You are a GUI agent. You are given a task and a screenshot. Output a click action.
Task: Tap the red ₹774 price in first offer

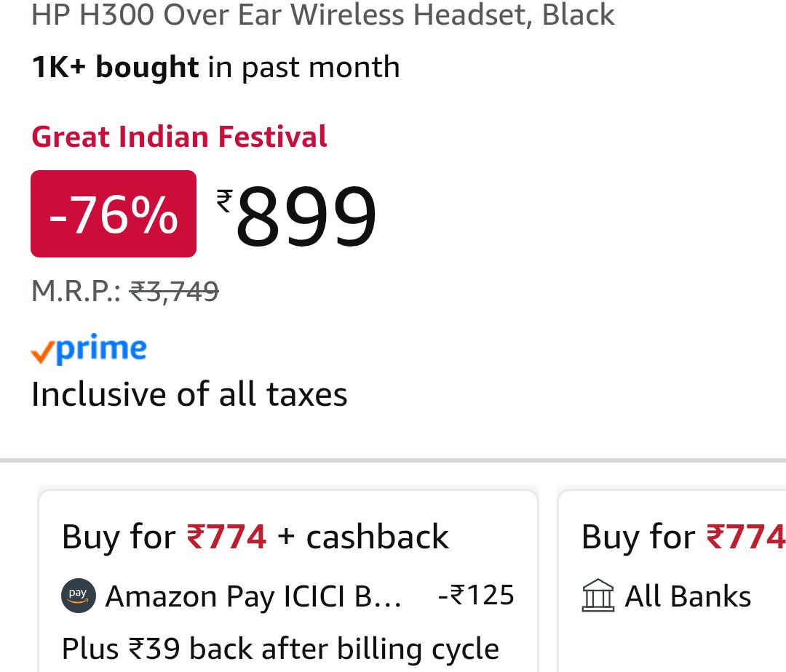pyautogui.click(x=226, y=537)
